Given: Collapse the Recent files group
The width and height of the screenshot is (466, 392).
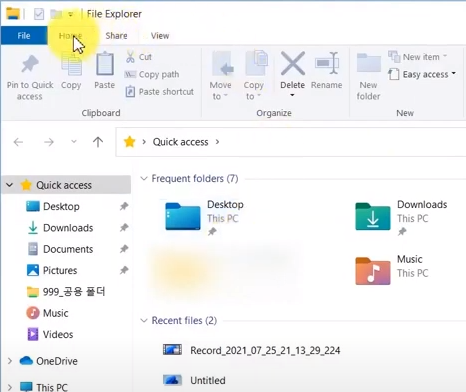Looking at the screenshot, I should click(x=144, y=321).
